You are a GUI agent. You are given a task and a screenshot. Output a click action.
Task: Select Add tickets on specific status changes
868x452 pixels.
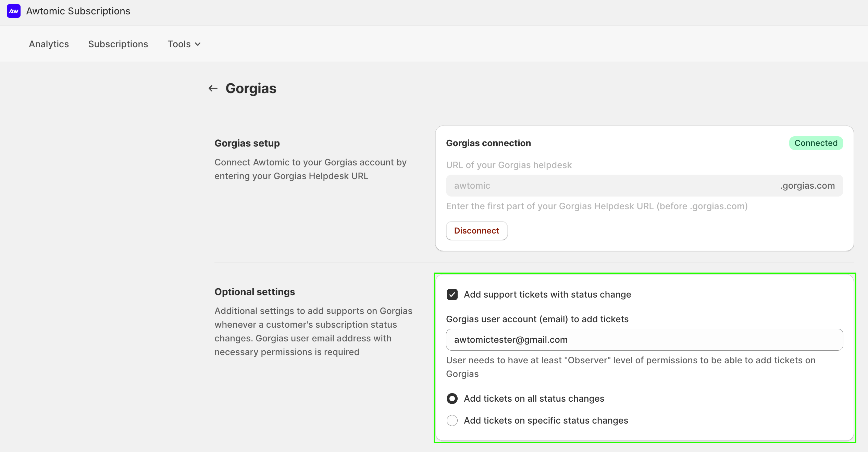pyautogui.click(x=452, y=420)
